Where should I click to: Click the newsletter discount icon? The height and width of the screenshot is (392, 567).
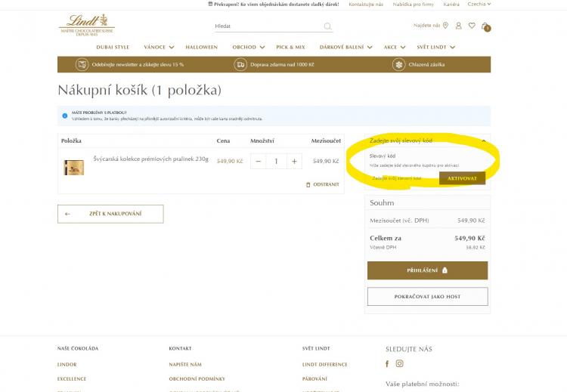tap(82, 65)
